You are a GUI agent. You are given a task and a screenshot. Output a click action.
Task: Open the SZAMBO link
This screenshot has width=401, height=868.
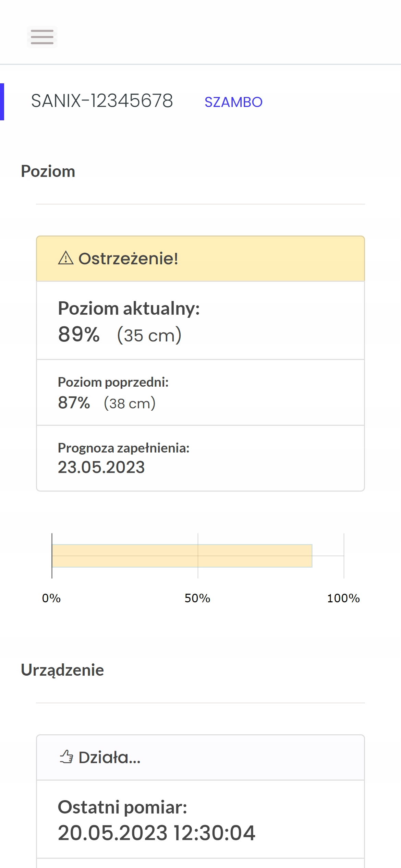point(233,102)
